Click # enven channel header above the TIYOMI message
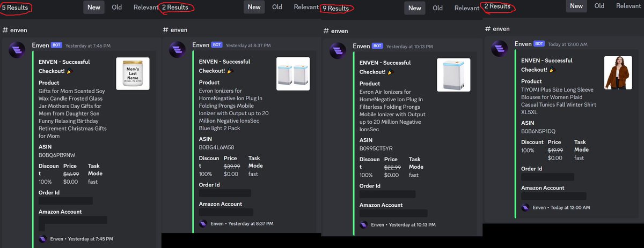 [497, 28]
